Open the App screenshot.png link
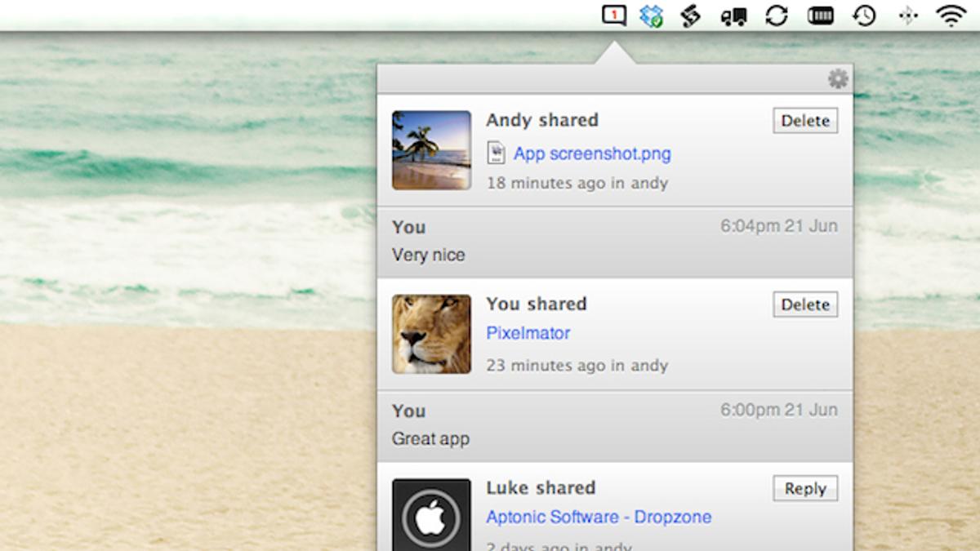This screenshot has height=551, width=980. click(592, 153)
